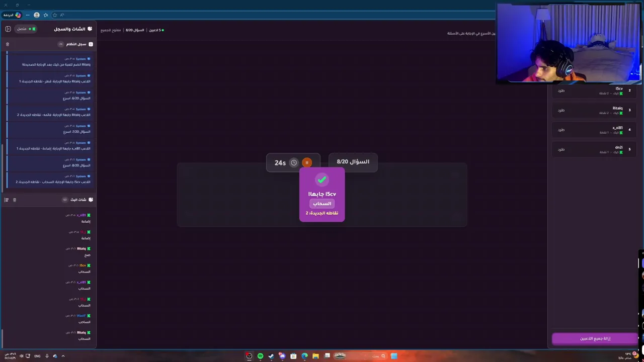Viewport: 644px width, 362px height.
Task: Click the system log count badge 24
Action: 61,44
